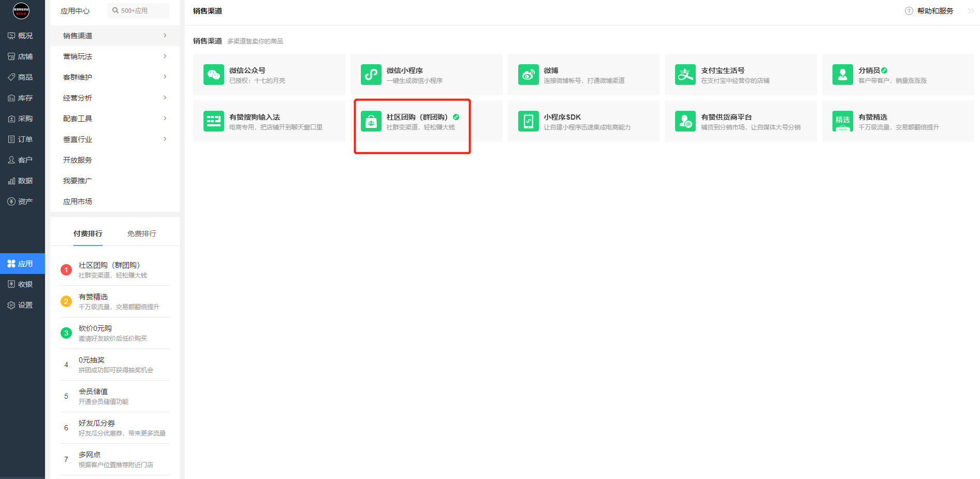Screen dimensions: 980x479
Task: Open the 有赞供货商平台 icon
Action: [685, 121]
